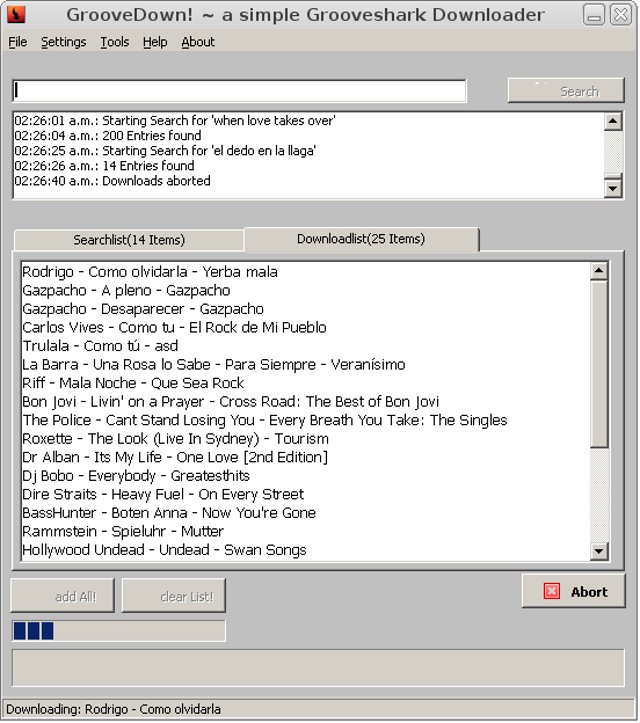The image size is (640, 723).
Task: Click log line '200 Entries found'
Action: [107, 136]
